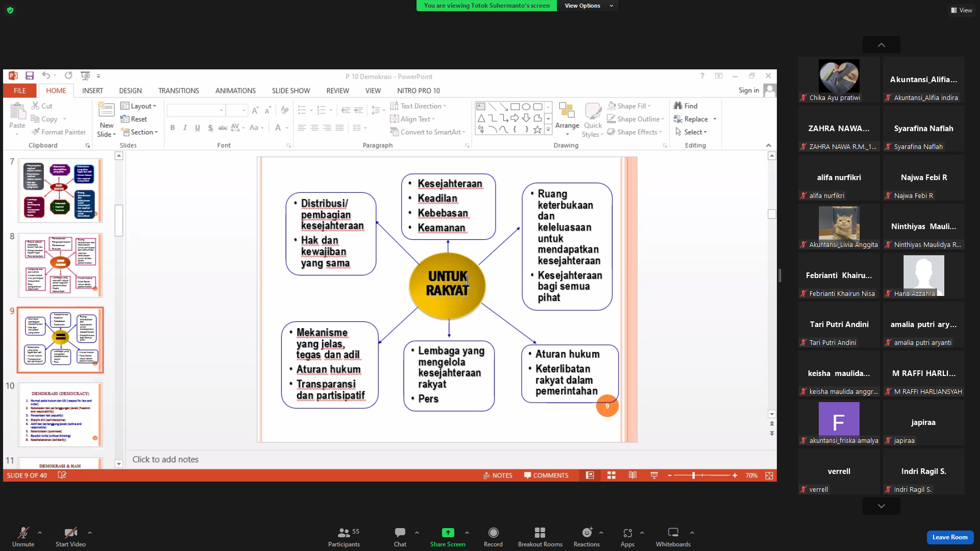This screenshot has height=551, width=980.
Task: Click Convert to SmartArt button
Action: (428, 132)
